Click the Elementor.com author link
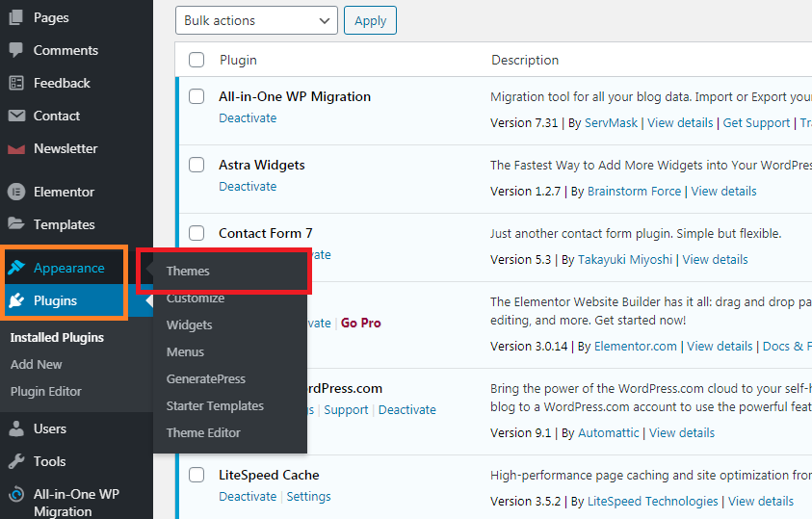 (x=636, y=347)
